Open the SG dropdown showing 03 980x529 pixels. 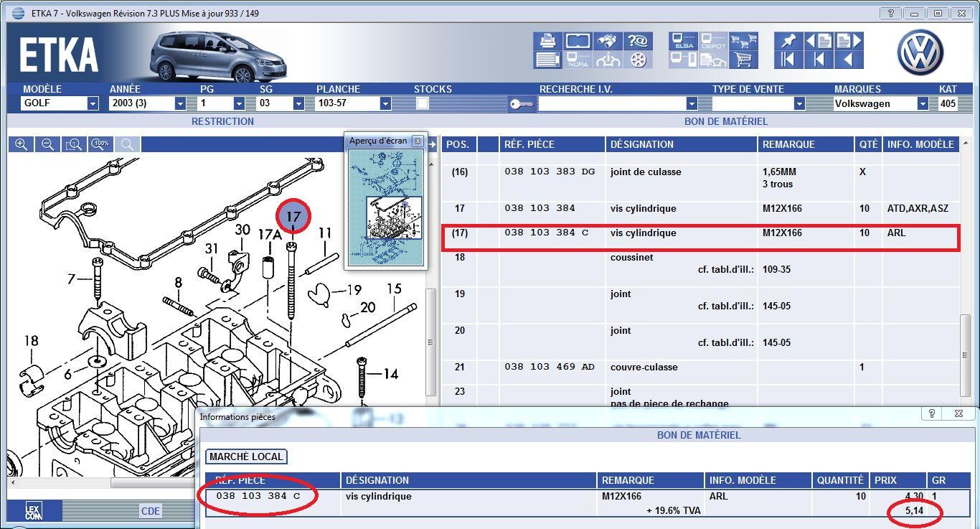coord(298,103)
